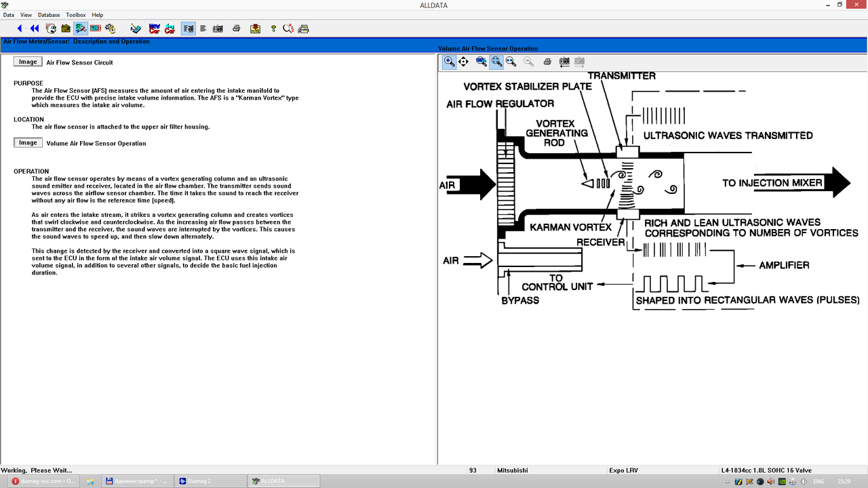The width and height of the screenshot is (868, 488).
Task: Click the previous Car arrow icon
Action: (170, 28)
